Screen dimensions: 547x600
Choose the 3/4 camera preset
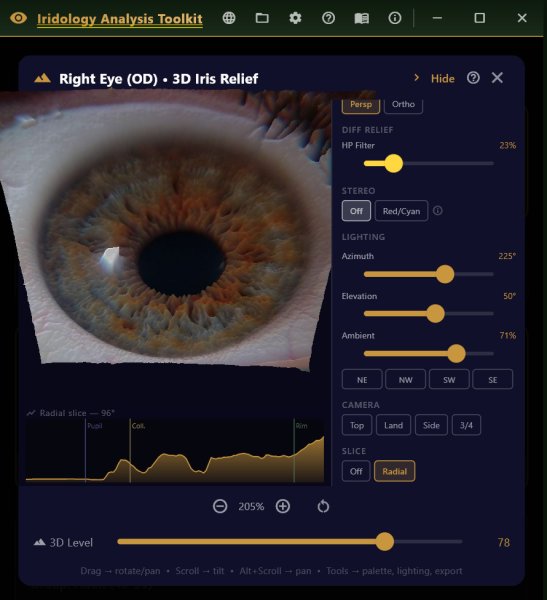(x=466, y=425)
